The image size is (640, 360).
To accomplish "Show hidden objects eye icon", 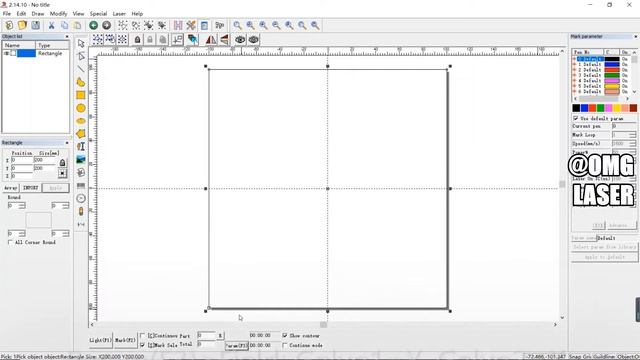I will [240, 40].
